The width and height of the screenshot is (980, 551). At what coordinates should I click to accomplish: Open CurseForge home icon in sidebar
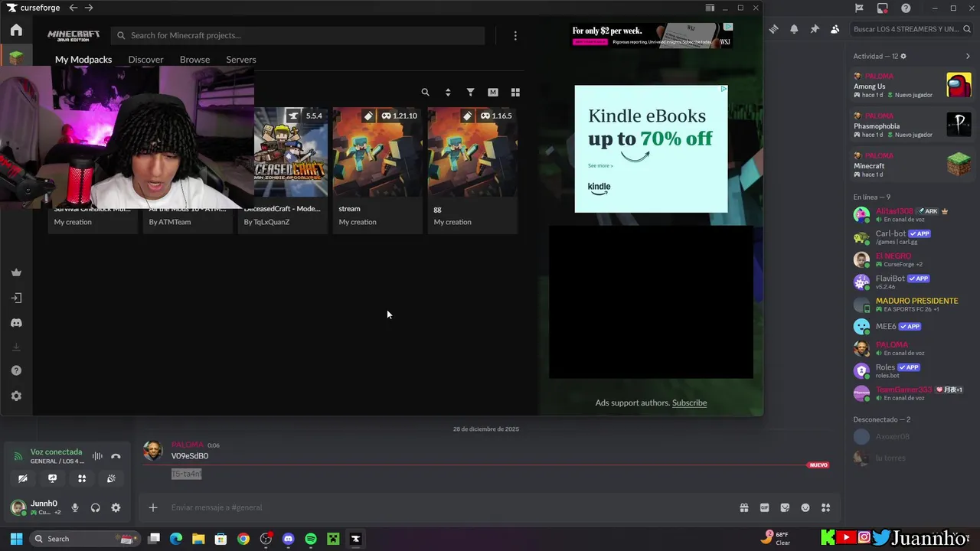pyautogui.click(x=16, y=30)
